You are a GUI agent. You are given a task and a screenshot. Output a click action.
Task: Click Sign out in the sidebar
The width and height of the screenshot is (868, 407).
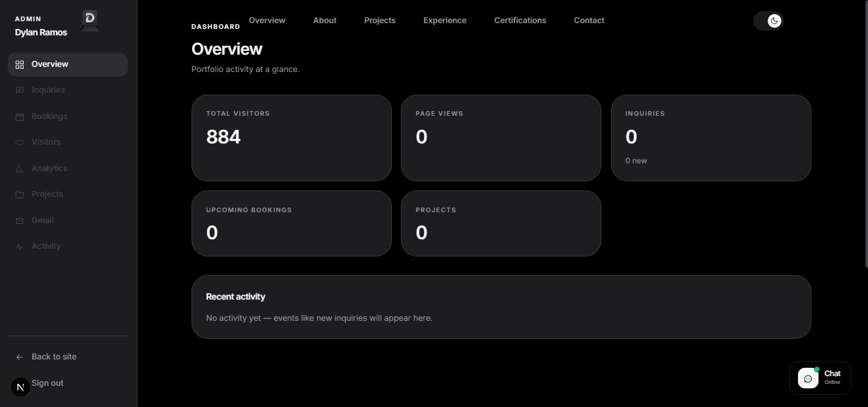coord(48,383)
